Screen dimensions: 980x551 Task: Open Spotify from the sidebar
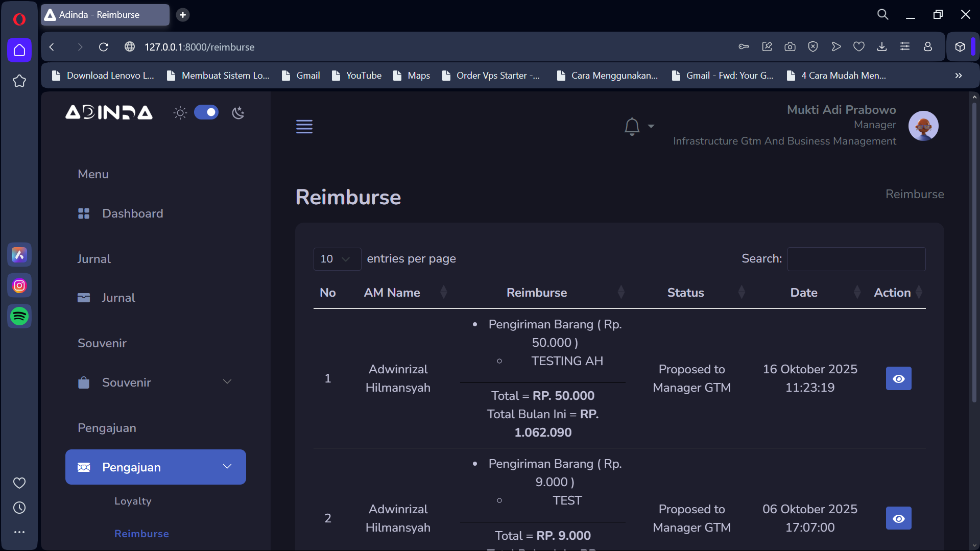(19, 317)
